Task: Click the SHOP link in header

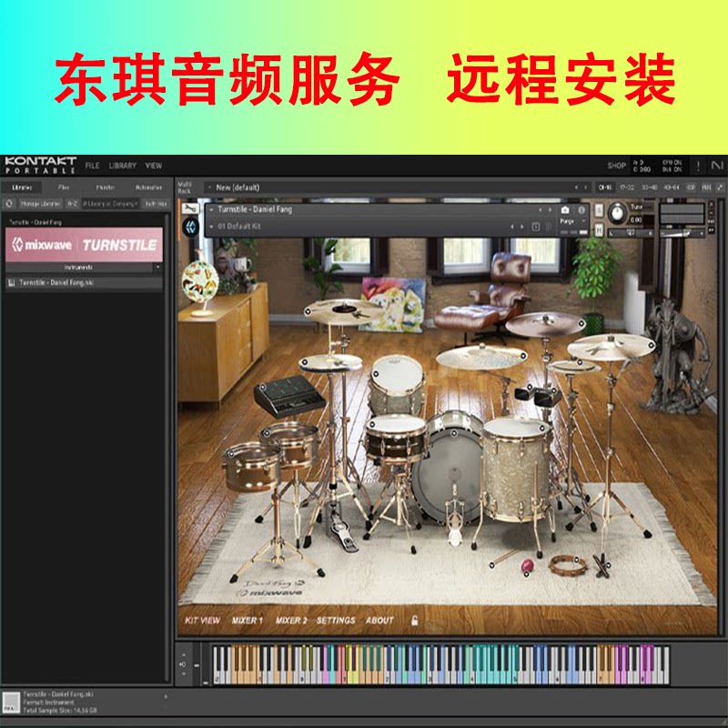Action: coord(617,166)
